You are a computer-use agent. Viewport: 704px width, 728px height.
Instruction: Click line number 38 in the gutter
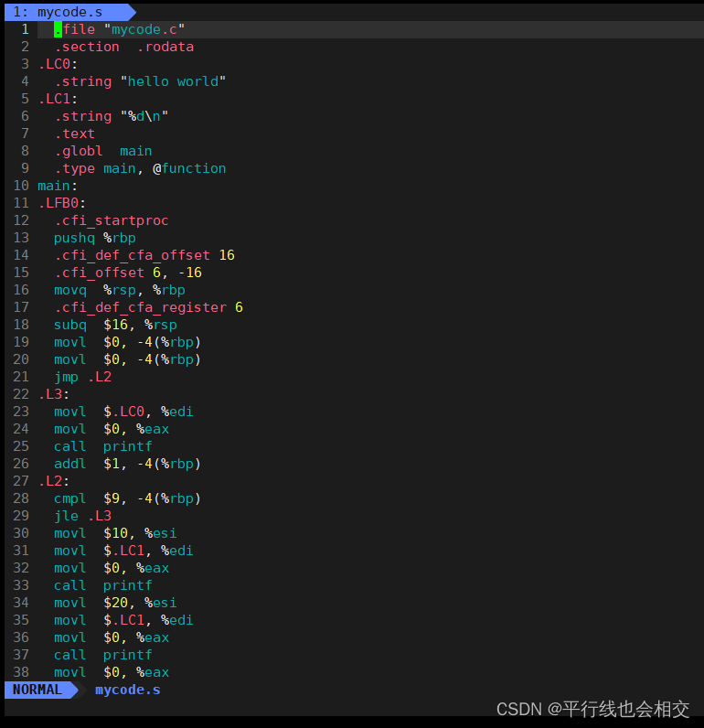[x=21, y=672]
